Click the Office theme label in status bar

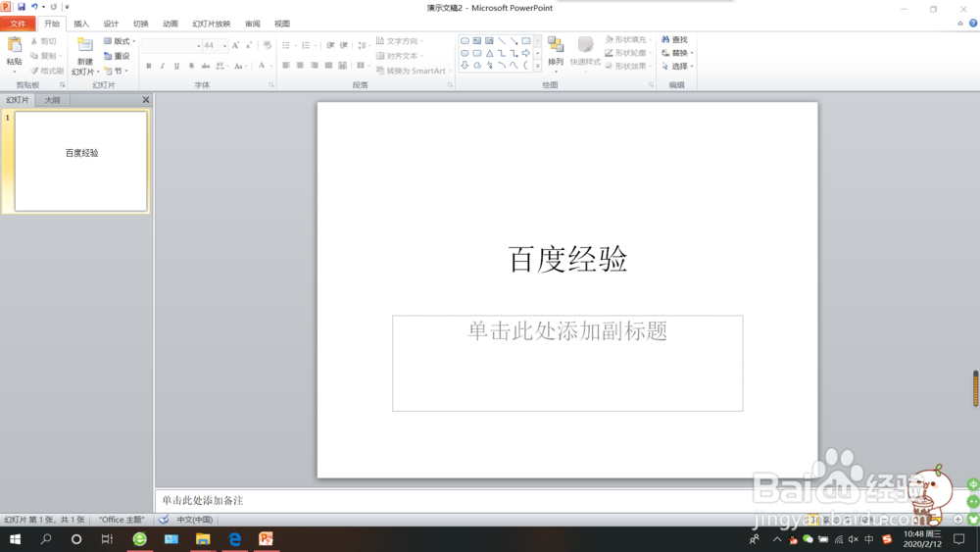pyautogui.click(x=122, y=520)
